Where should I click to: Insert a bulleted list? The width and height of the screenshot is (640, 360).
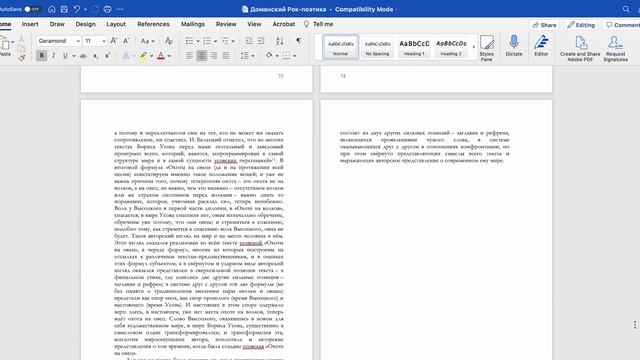tap(189, 41)
